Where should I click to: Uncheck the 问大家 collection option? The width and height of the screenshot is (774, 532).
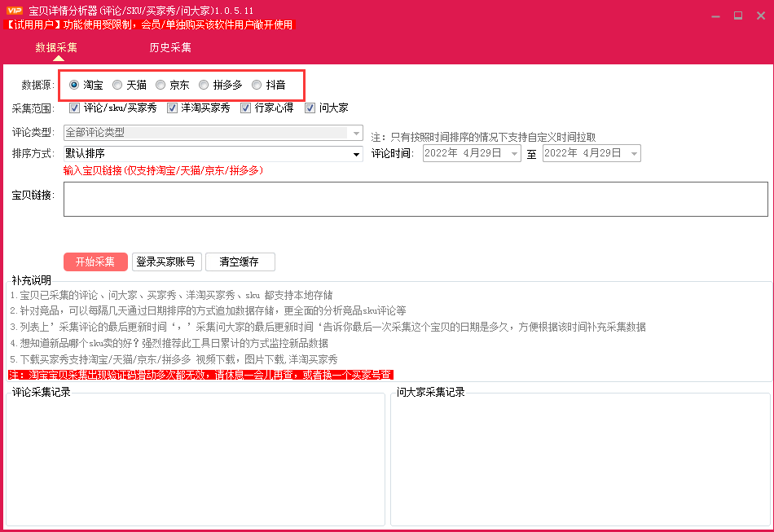[x=309, y=107]
